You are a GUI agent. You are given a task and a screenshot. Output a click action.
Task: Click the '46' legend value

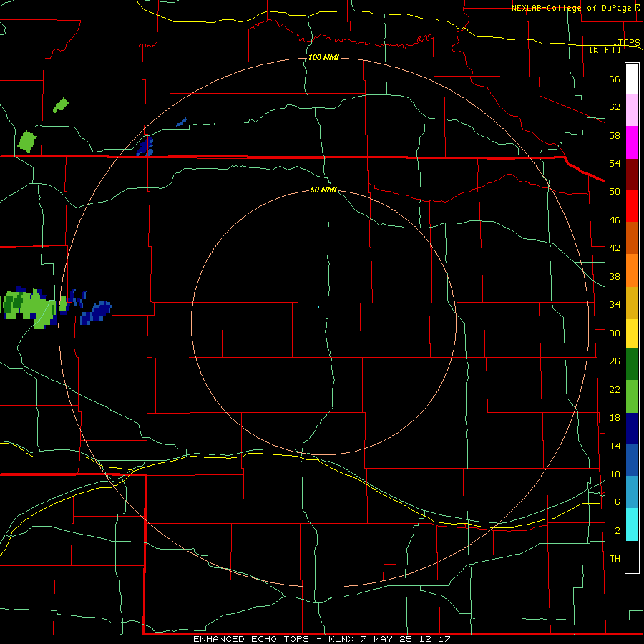click(615, 220)
